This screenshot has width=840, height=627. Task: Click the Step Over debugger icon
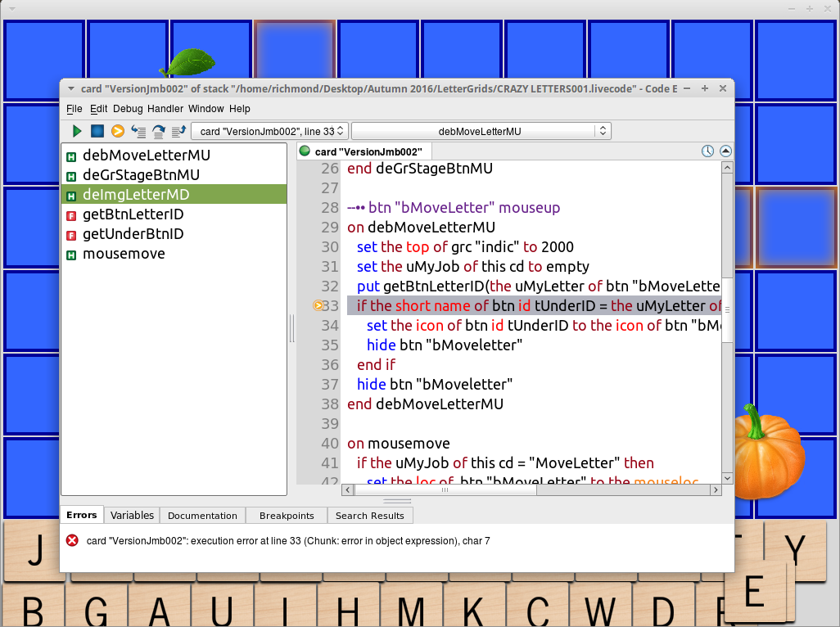coord(159,131)
